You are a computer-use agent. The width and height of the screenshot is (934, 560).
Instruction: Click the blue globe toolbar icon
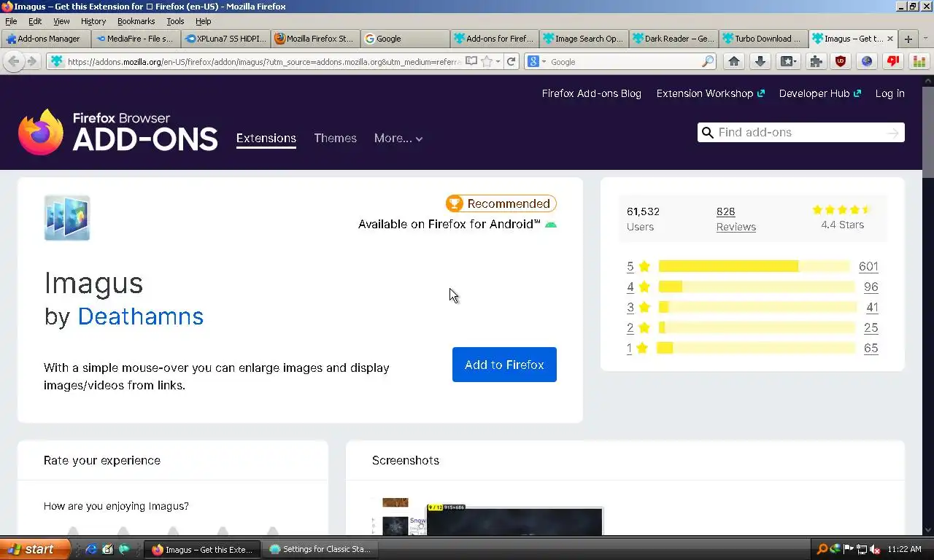coord(867,62)
